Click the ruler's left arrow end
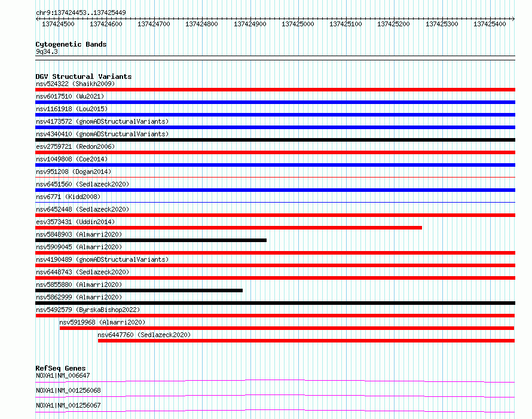Screen dimensions: 532x419 pyautogui.click(x=37, y=19)
